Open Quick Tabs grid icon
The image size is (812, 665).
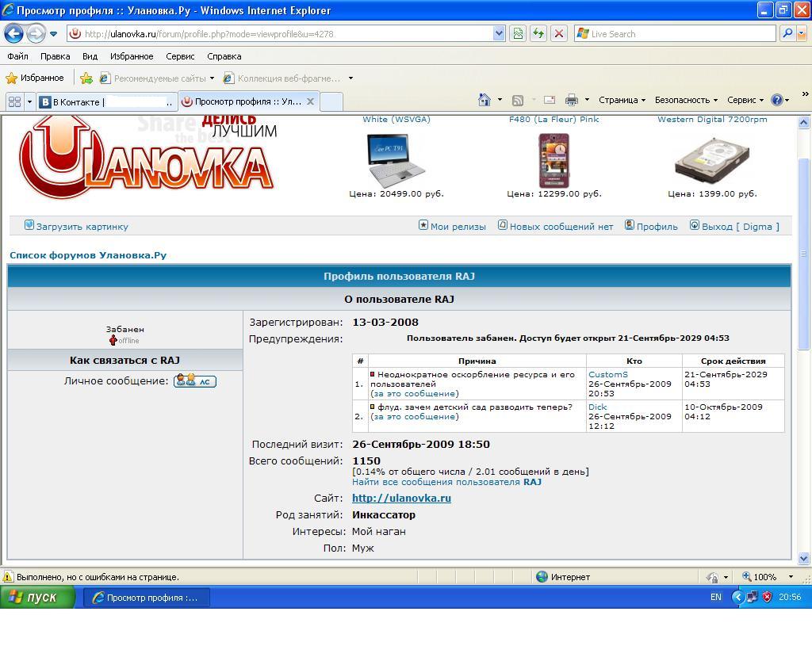click(x=14, y=101)
